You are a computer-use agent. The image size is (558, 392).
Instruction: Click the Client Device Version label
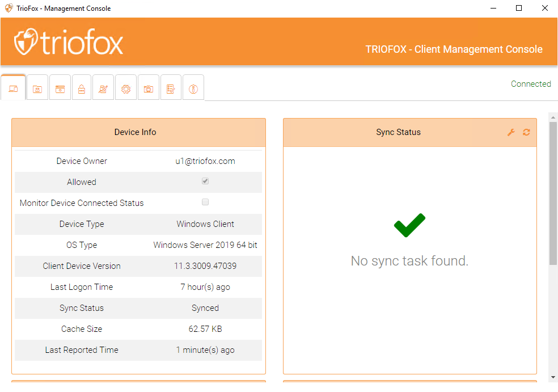pyautogui.click(x=82, y=266)
